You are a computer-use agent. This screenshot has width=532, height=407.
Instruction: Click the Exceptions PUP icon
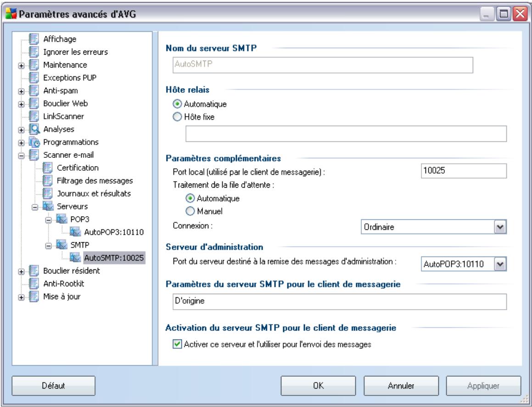point(34,78)
